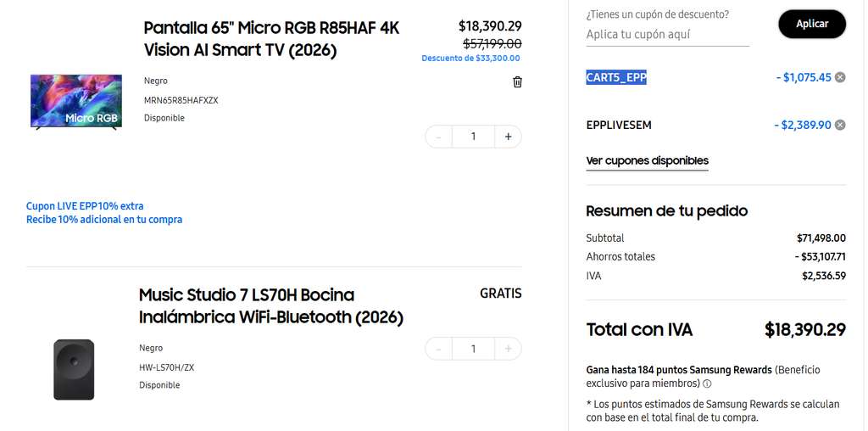The width and height of the screenshot is (868, 431).
Task: Open the Micro RGB TV product thumbnail
Action: (x=76, y=102)
